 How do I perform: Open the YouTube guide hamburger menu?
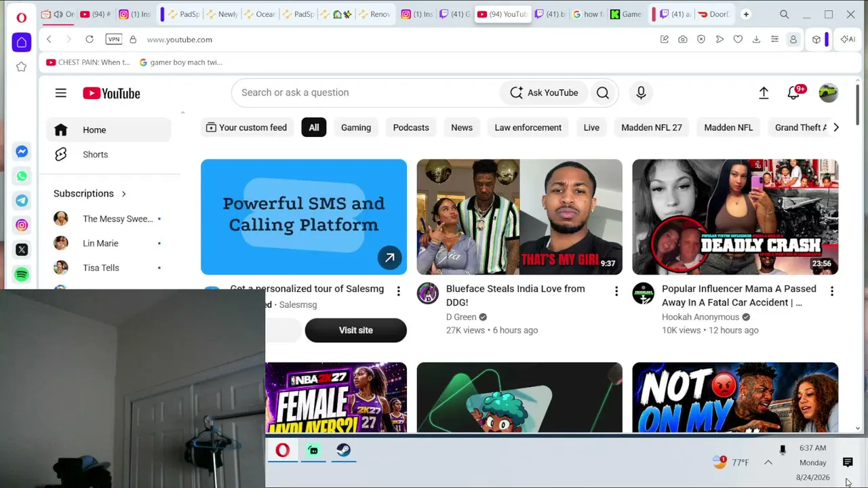pyautogui.click(x=61, y=93)
